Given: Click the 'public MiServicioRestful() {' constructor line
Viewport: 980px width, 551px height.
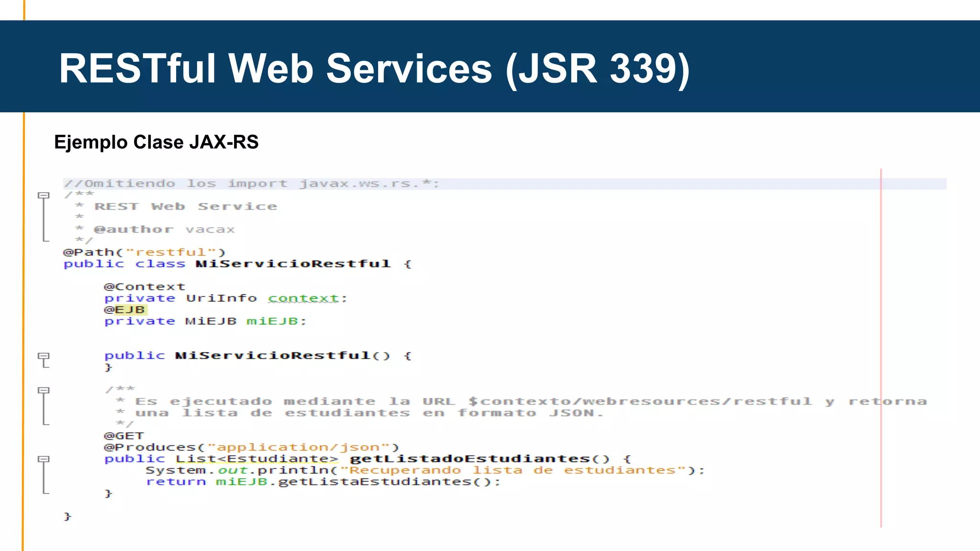Looking at the screenshot, I should tap(257, 356).
